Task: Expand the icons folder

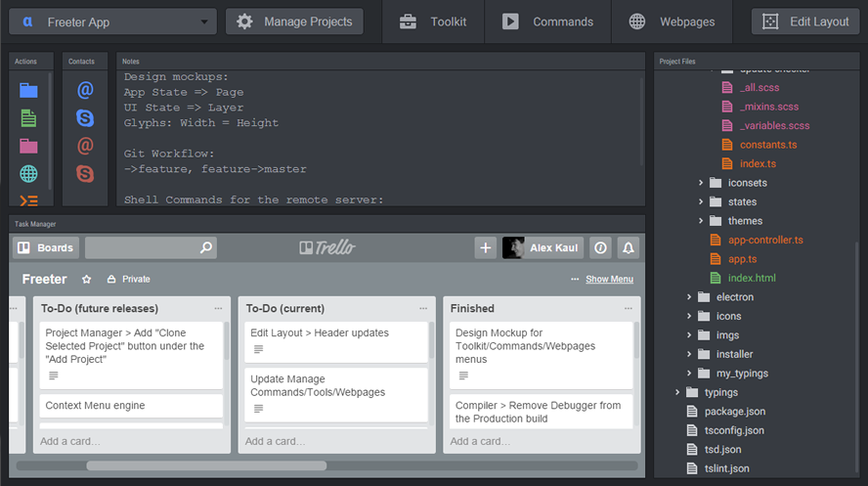Action: pos(689,316)
